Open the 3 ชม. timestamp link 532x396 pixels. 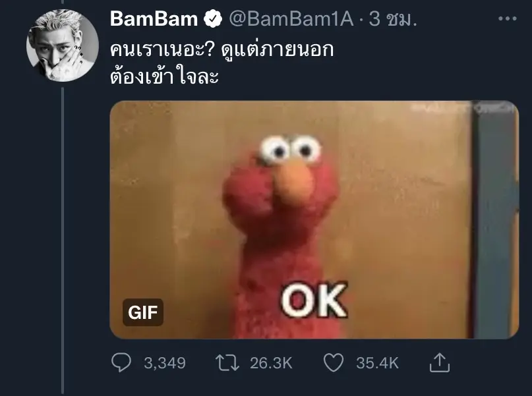click(x=392, y=18)
